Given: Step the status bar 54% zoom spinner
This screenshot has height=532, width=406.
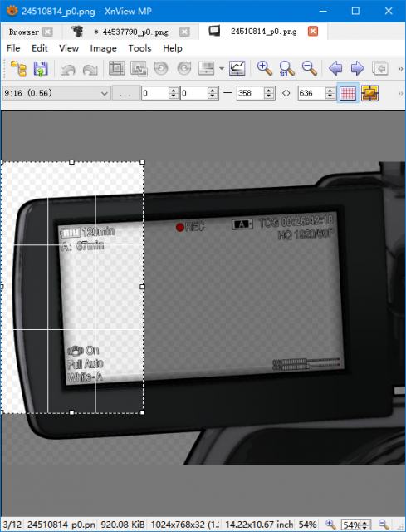Looking at the screenshot, I should (364, 525).
